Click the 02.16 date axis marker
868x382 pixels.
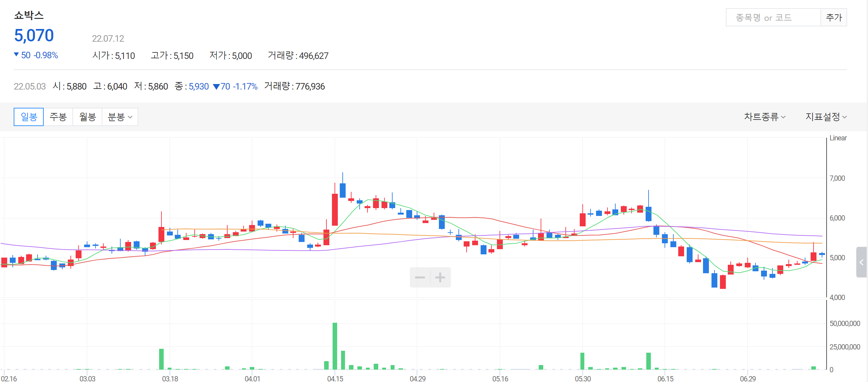(9, 378)
